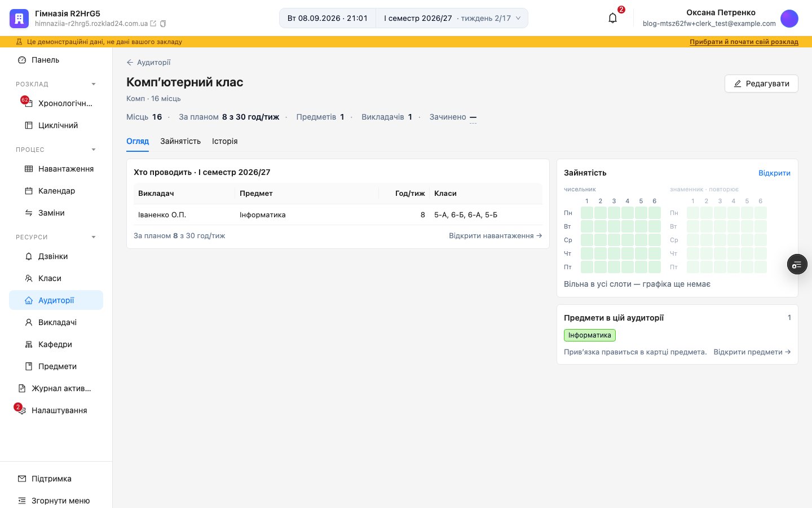Open Календар in sidebar
The height and width of the screenshot is (508, 812).
tap(56, 191)
